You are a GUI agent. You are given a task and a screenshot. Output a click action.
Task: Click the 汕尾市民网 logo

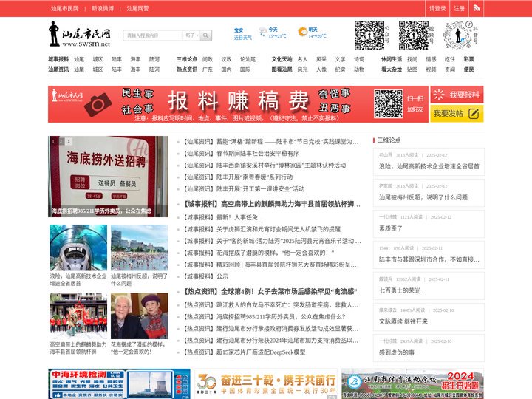80,34
